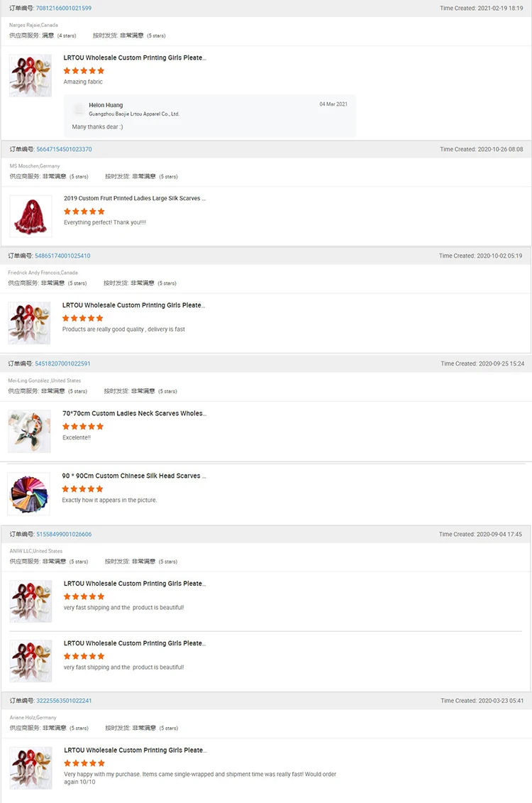Click stars above "Very happy with my purchase"
The height and width of the screenshot is (803, 532).
pyautogui.click(x=84, y=763)
